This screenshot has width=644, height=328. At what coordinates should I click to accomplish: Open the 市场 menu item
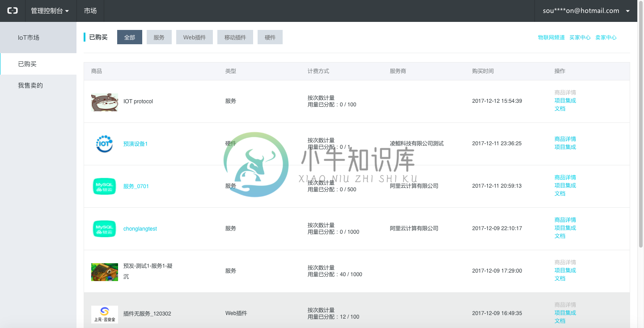pyautogui.click(x=90, y=11)
